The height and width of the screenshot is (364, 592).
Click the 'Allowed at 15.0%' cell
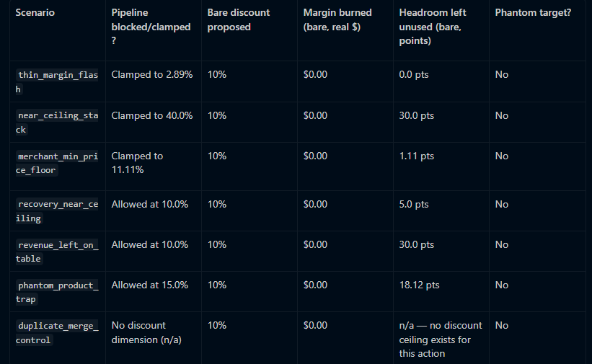click(149, 285)
